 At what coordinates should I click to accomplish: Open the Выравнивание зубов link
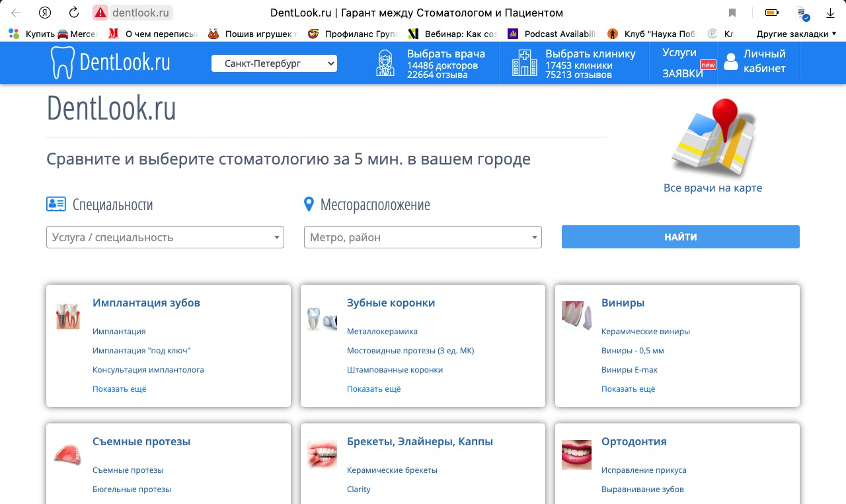point(643,489)
